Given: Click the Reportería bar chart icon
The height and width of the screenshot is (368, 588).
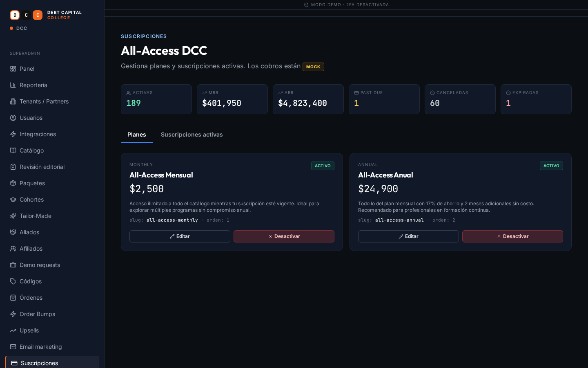Looking at the screenshot, I should pos(13,85).
